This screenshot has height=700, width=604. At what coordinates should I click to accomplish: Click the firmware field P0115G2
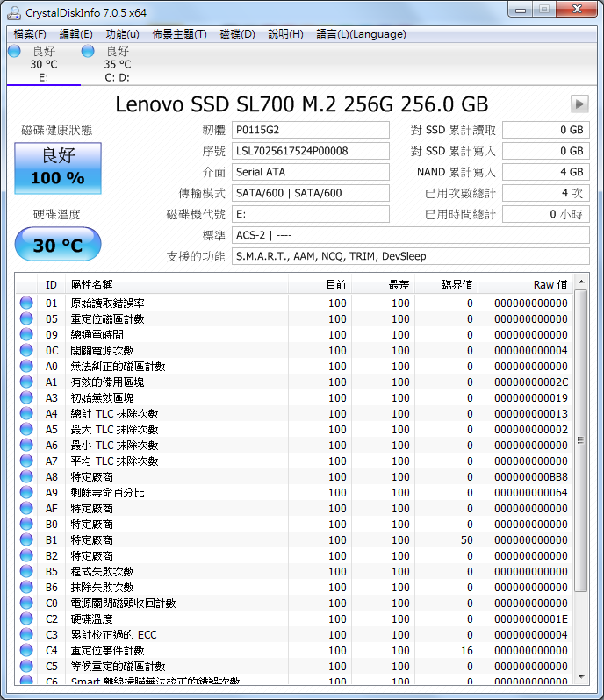point(311,130)
